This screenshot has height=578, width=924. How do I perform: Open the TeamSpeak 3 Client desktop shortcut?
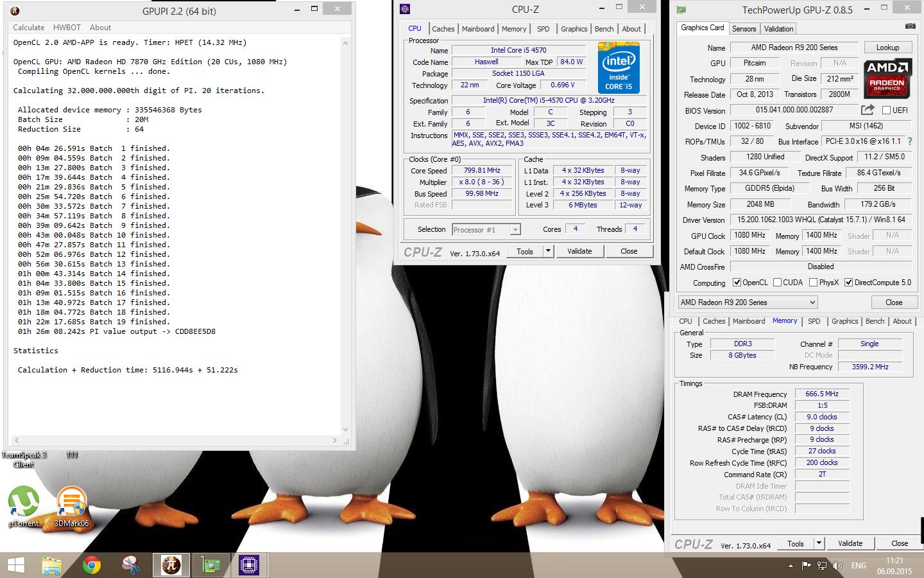tap(24, 459)
